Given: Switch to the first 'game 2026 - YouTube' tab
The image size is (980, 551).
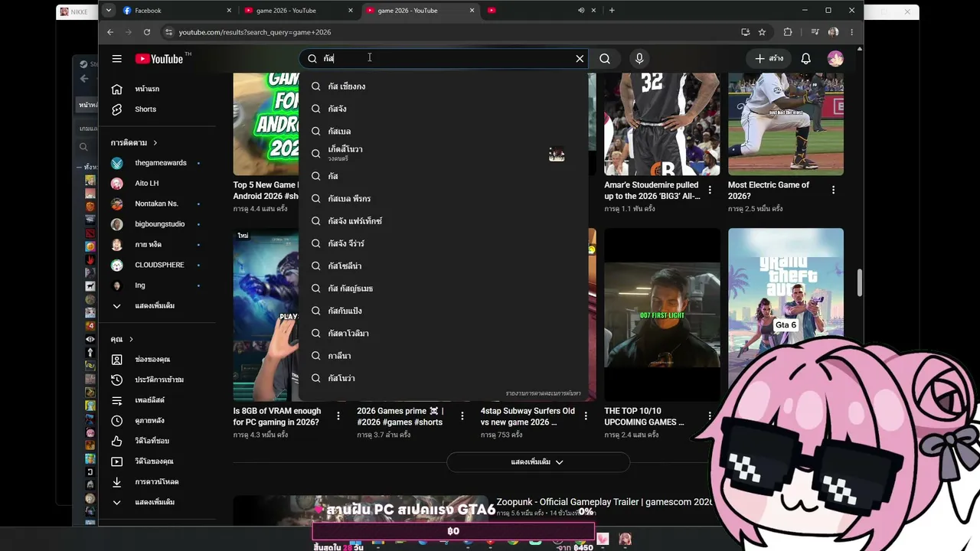Looking at the screenshot, I should pyautogui.click(x=297, y=11).
